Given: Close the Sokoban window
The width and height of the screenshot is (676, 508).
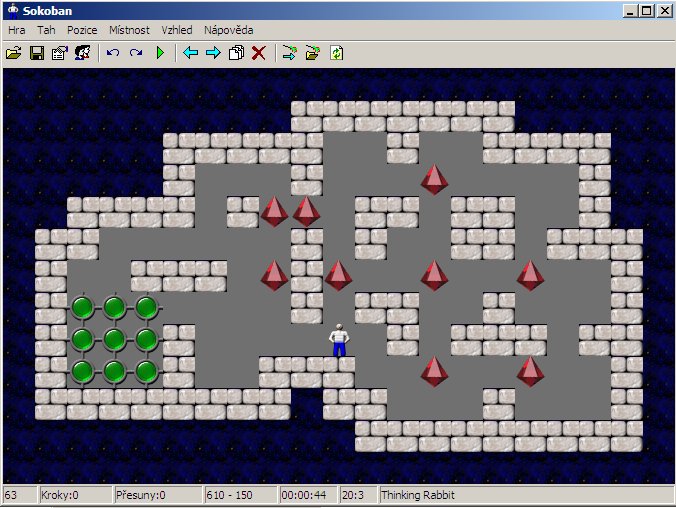Looking at the screenshot, I should click(664, 11).
